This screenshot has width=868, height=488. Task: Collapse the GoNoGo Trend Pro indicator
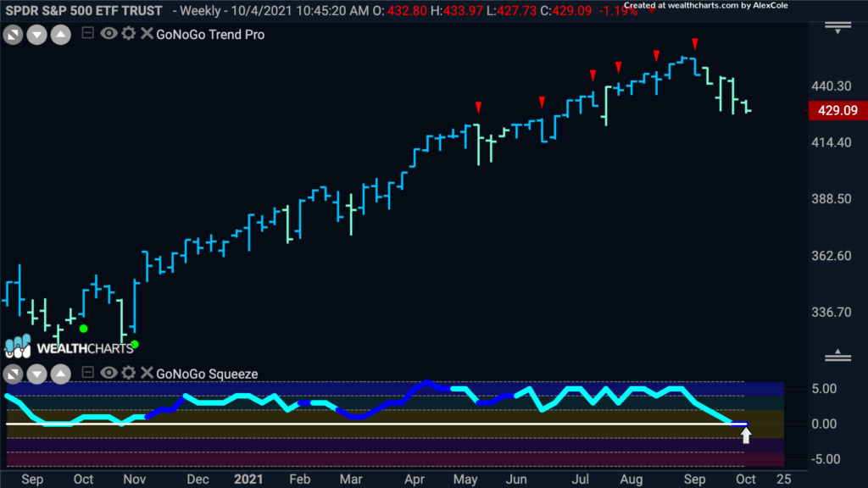coord(87,33)
